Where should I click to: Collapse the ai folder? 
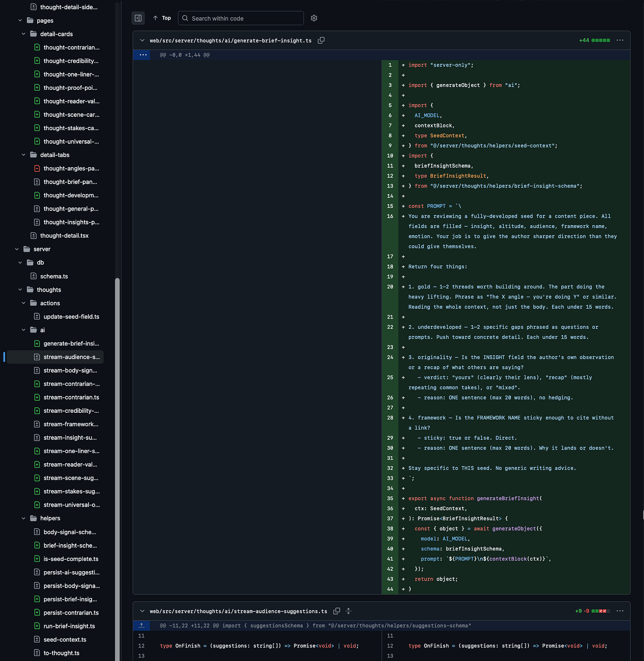pos(23,330)
